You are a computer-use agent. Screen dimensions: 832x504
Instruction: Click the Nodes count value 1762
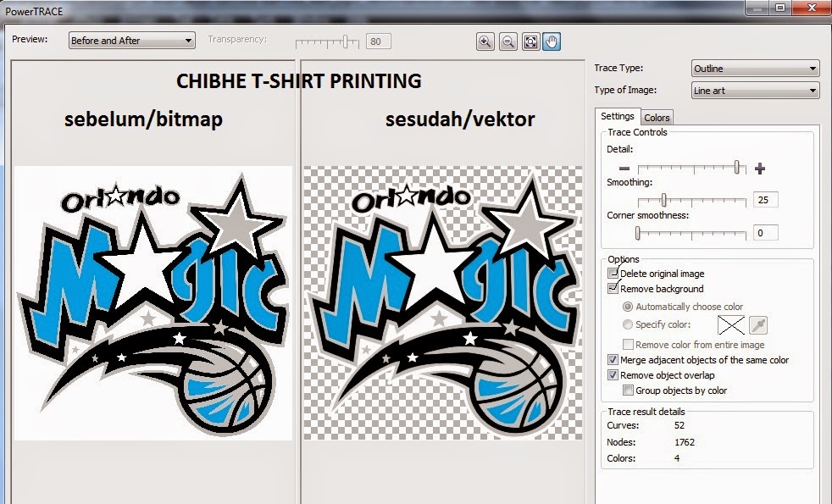point(685,442)
